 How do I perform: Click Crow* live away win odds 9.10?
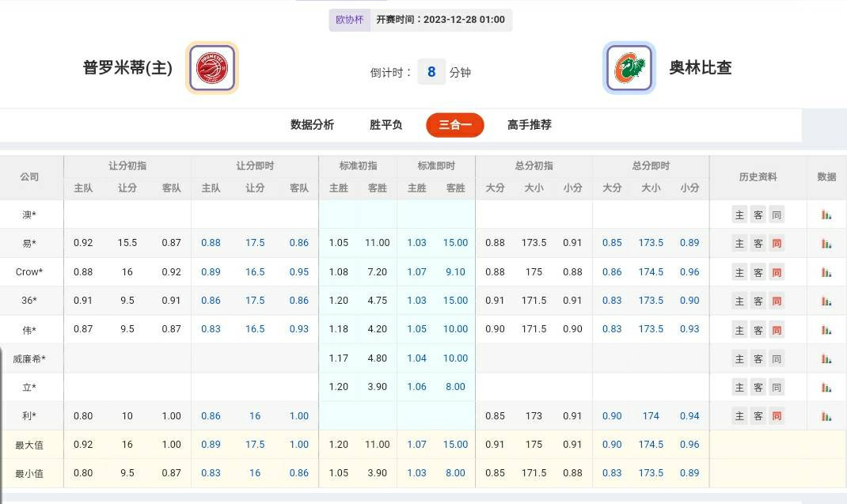pyautogui.click(x=455, y=272)
